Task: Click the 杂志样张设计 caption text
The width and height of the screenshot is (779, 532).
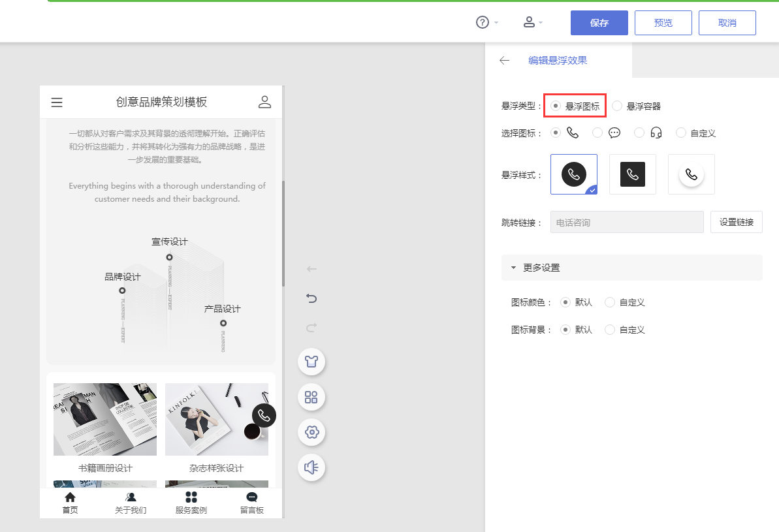Action: (x=217, y=468)
